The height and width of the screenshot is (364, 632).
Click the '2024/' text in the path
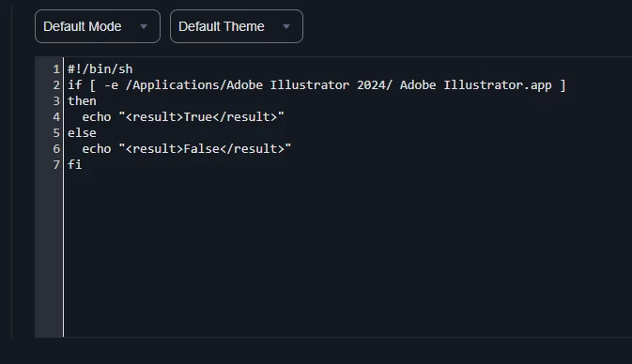click(375, 85)
